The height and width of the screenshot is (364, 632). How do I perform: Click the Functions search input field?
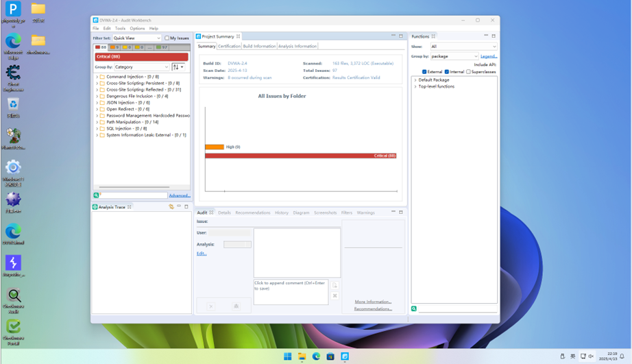pos(457,308)
